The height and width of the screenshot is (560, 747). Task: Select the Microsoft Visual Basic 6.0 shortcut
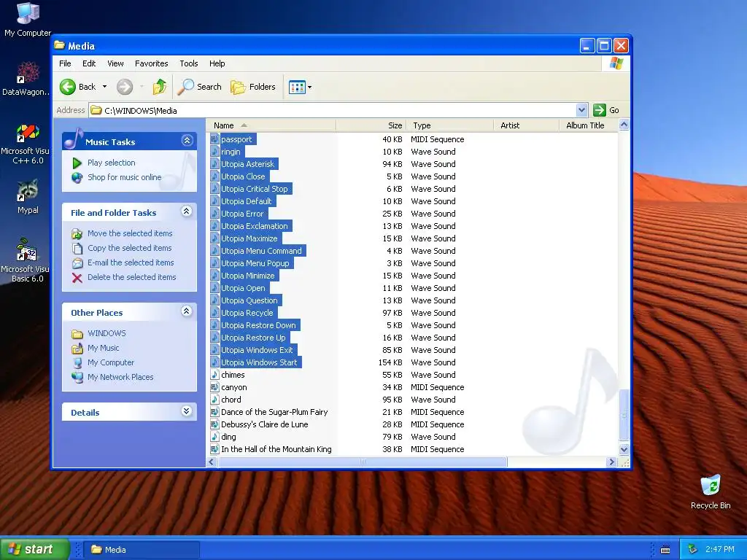tap(27, 250)
